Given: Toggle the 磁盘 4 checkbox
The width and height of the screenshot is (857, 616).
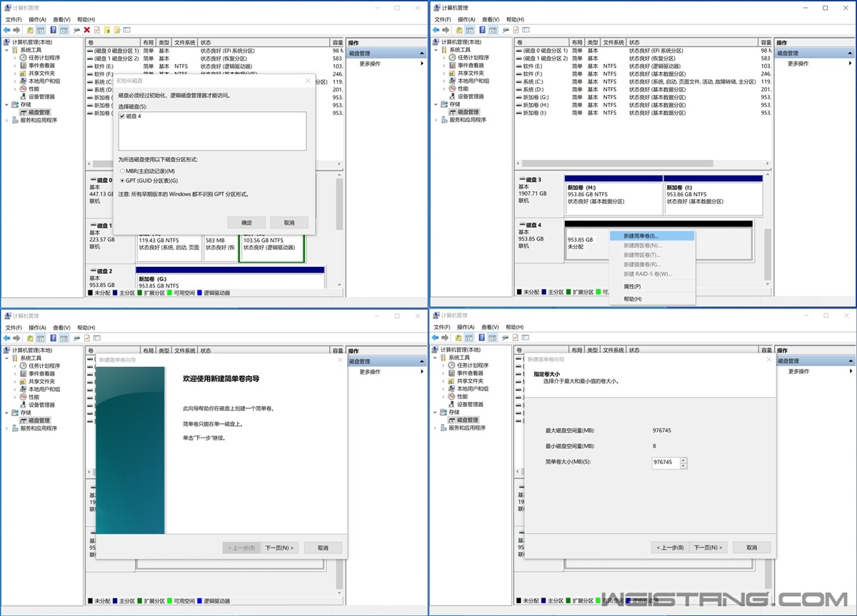Looking at the screenshot, I should point(123,116).
